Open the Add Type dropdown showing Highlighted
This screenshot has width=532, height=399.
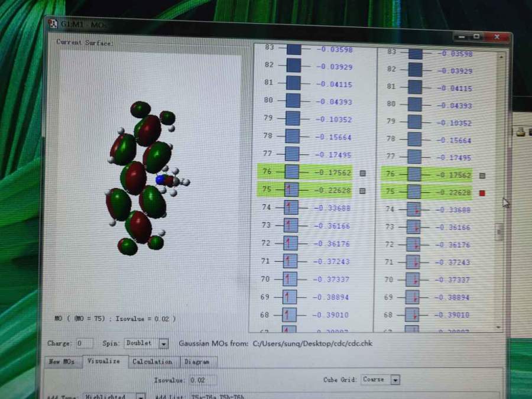pyautogui.click(x=140, y=397)
